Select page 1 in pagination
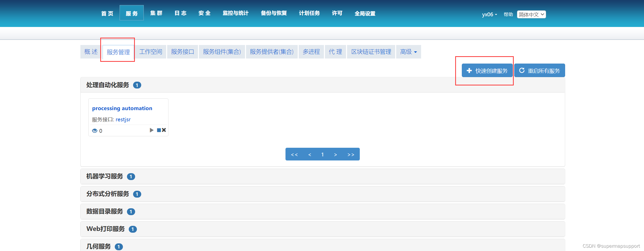 pos(322,154)
